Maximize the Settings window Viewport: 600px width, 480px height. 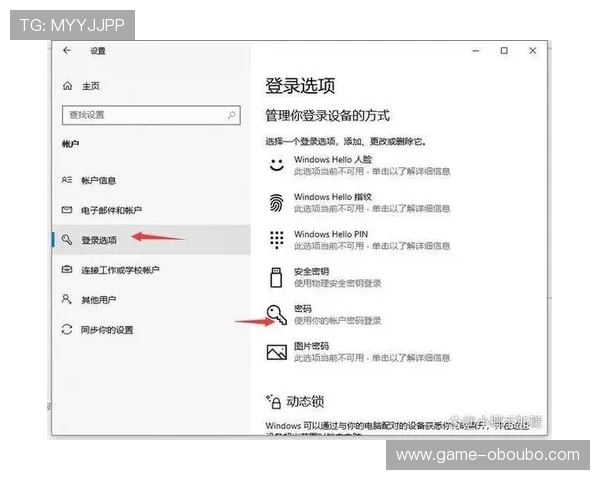pos(504,51)
